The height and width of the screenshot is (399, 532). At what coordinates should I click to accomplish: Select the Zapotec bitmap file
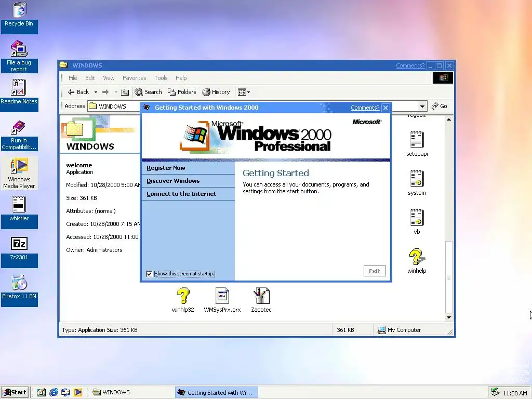(261, 300)
